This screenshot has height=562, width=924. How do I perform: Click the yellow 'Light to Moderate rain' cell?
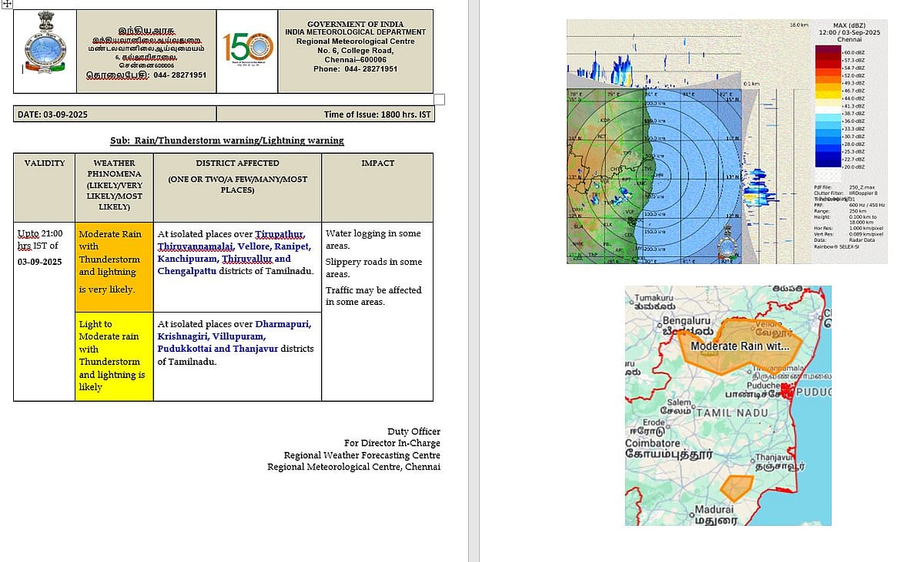coord(114,356)
